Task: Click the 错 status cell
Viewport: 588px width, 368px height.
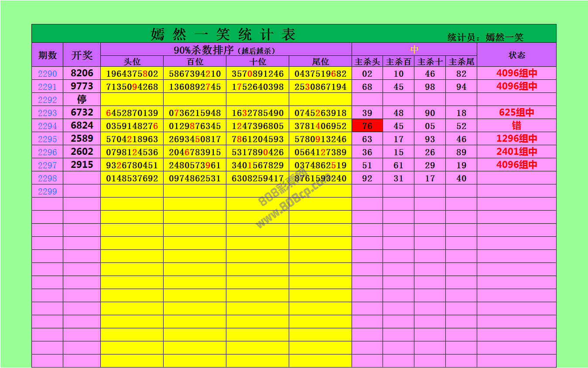Action: 516,126
